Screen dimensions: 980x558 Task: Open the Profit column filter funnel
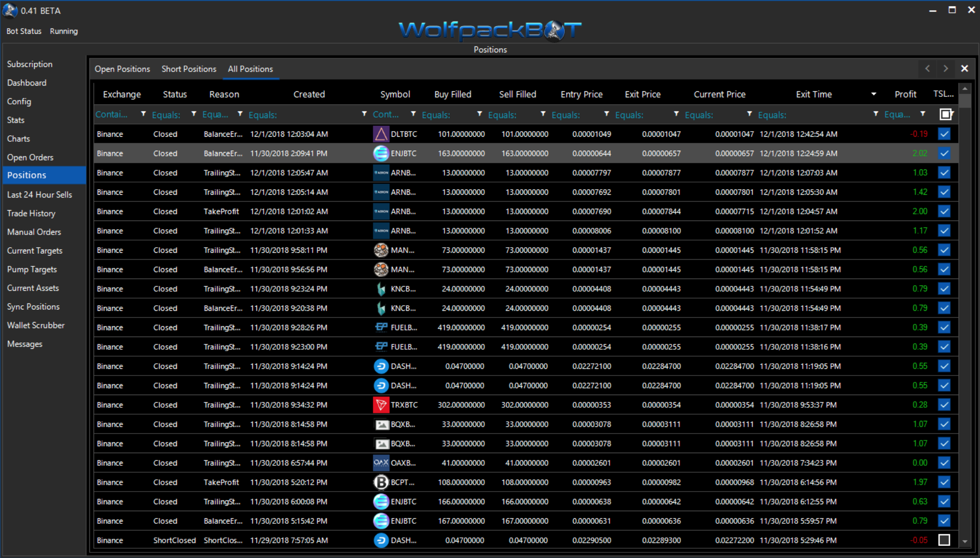pos(922,114)
